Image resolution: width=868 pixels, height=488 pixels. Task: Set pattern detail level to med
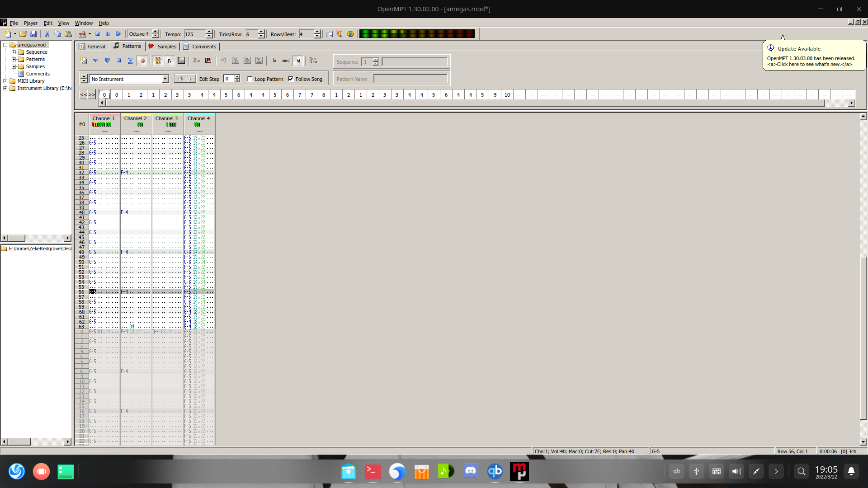[286, 61]
